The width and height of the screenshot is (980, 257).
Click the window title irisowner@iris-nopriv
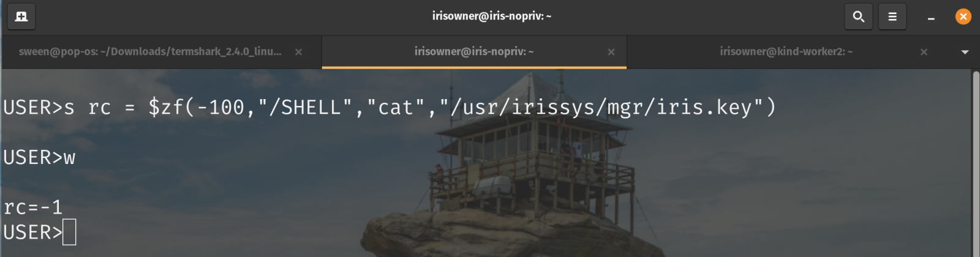492,16
